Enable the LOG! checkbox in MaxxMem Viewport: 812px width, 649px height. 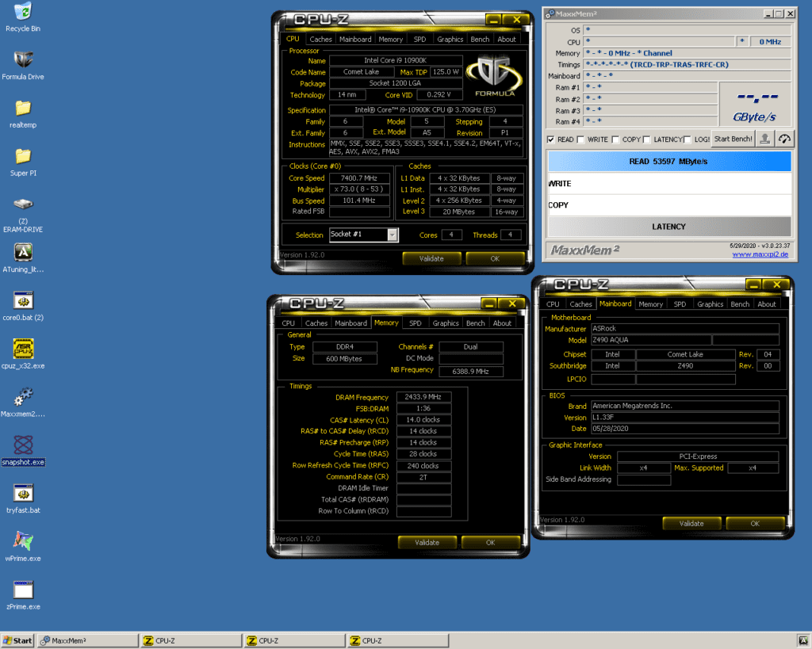tap(688, 139)
